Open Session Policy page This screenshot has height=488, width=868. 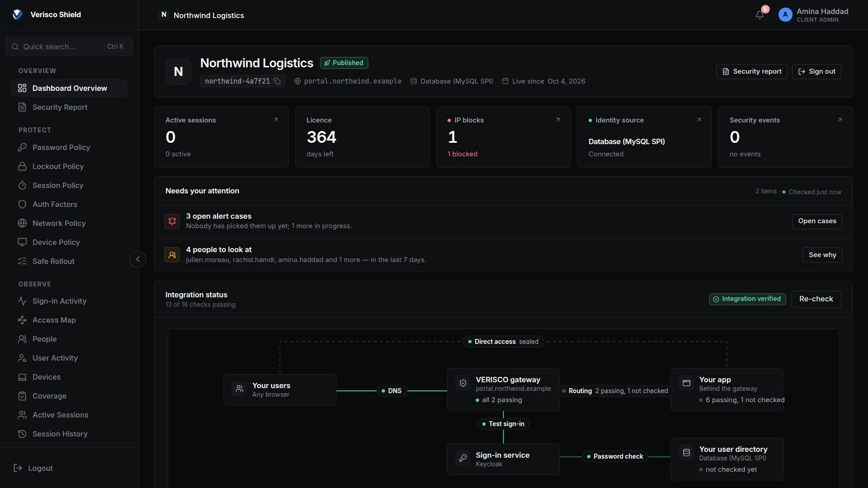69,185
